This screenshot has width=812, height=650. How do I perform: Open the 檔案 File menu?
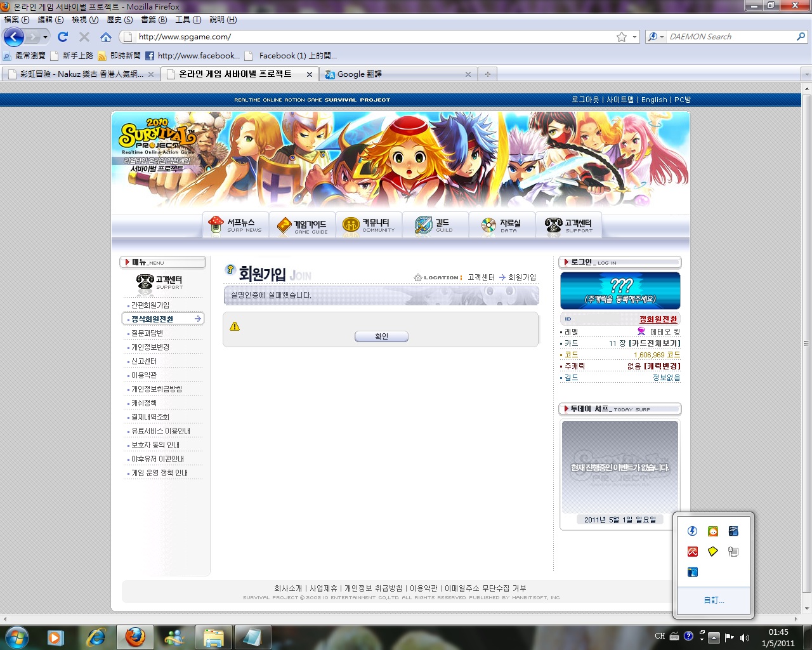click(16, 20)
